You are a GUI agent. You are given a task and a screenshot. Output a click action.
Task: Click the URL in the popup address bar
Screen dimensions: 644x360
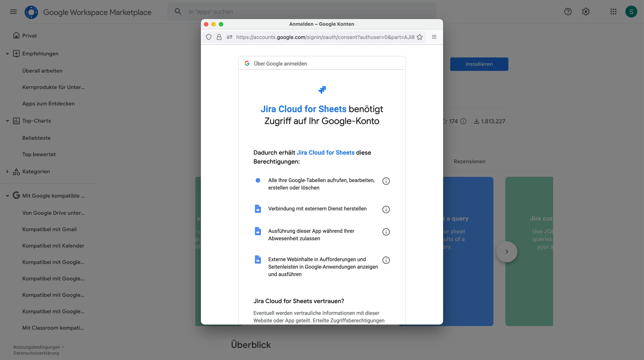coord(325,37)
